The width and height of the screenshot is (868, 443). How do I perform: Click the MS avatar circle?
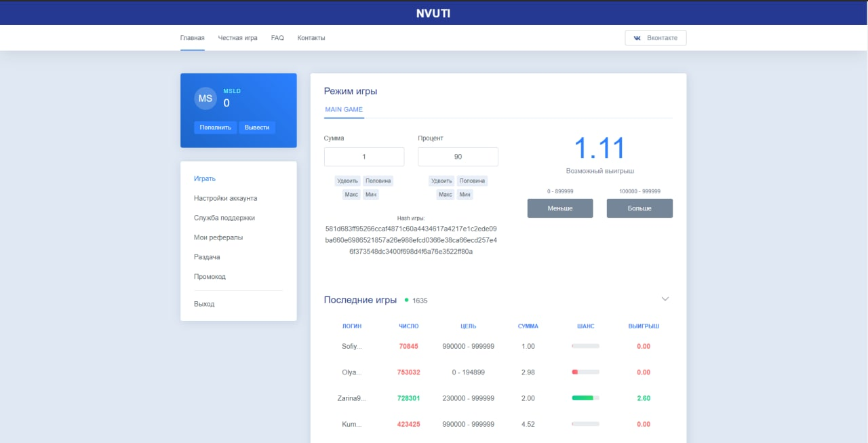(205, 98)
